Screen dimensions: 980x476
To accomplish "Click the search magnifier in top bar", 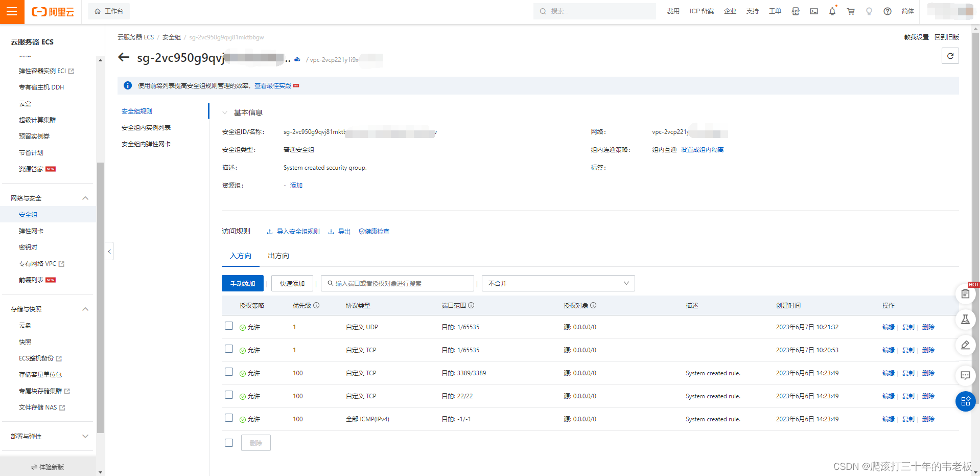I will (543, 11).
